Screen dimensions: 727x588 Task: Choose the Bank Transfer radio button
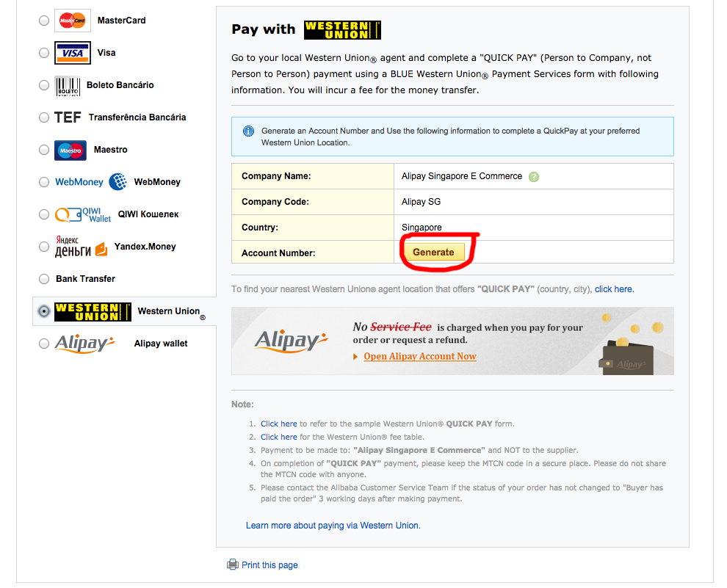pyautogui.click(x=44, y=279)
